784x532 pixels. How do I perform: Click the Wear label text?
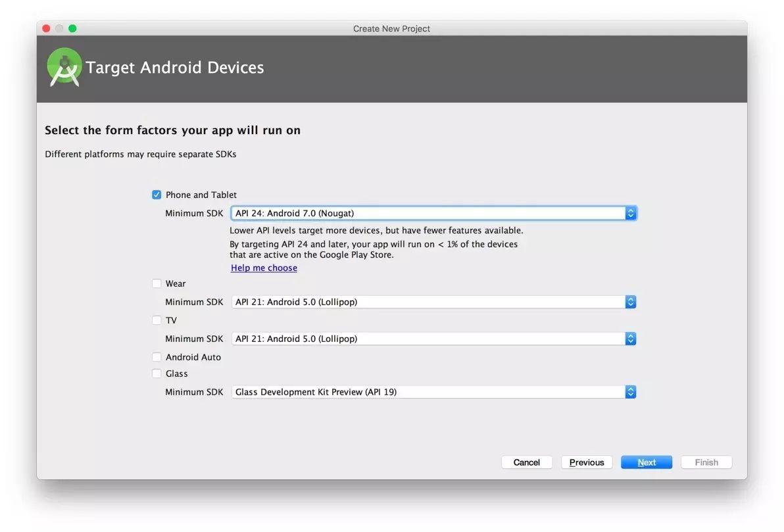tap(176, 283)
